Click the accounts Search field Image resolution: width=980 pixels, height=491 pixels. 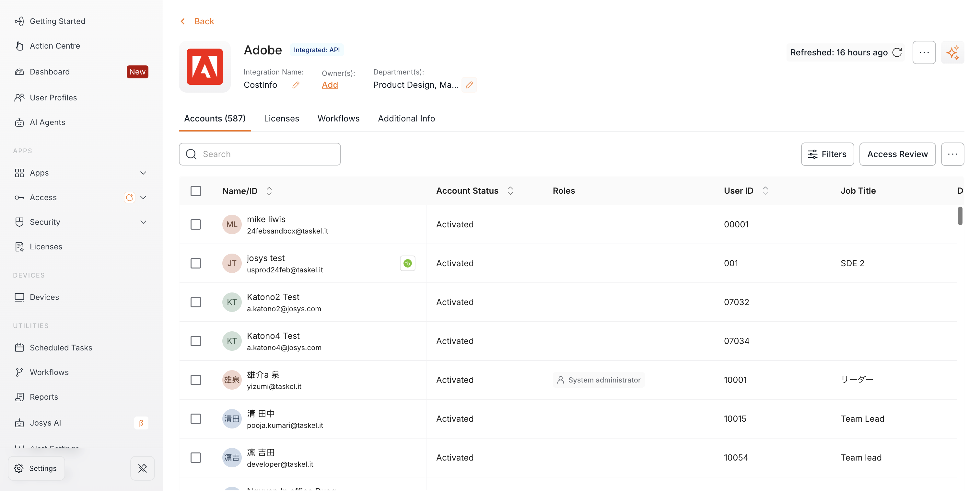(260, 154)
